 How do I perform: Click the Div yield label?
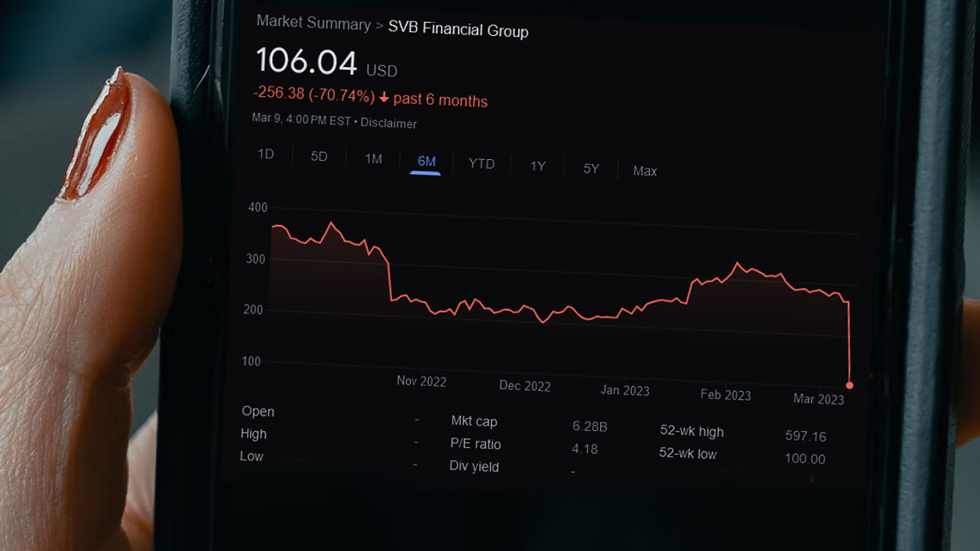(474, 467)
